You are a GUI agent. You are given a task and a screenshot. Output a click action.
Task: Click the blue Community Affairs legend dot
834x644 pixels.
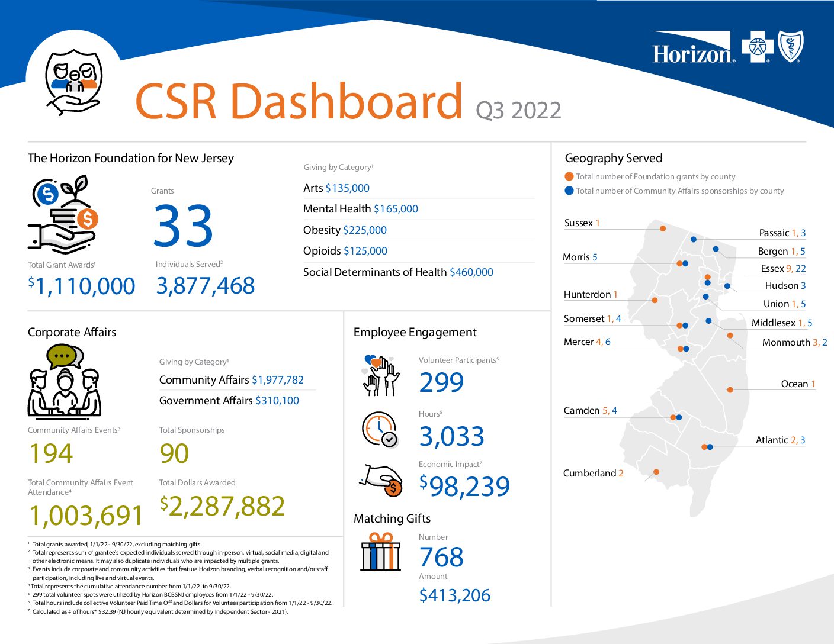(x=569, y=191)
